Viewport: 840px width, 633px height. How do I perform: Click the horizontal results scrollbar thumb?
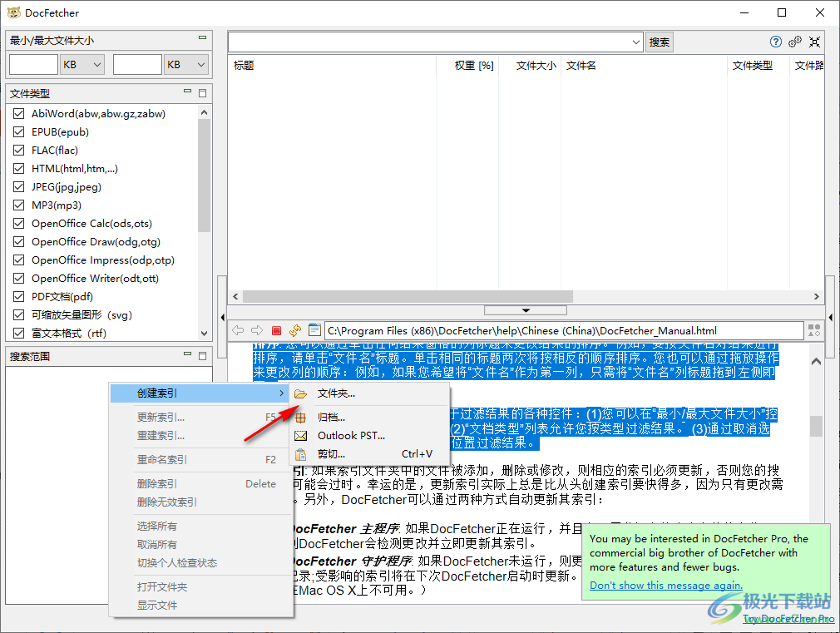(408, 296)
